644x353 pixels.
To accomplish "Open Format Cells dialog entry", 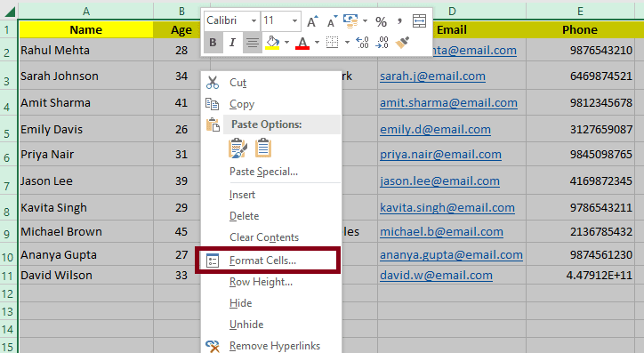I will click(x=268, y=261).
